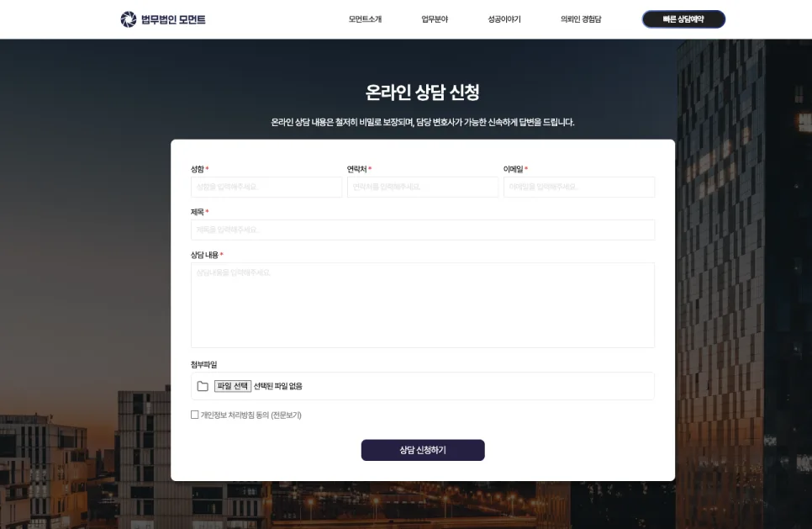812x529 pixels.
Task: Go to 성공이야기 menu item
Action: (x=504, y=19)
